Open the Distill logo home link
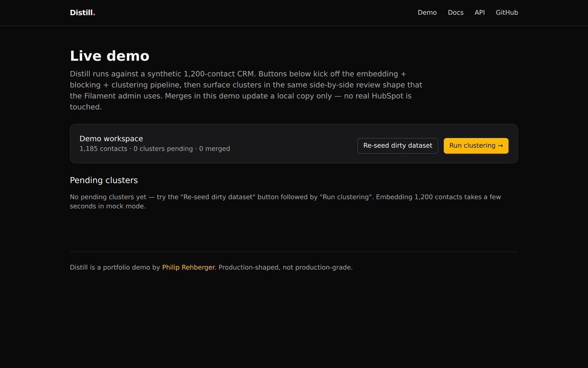This screenshot has height=368, width=588. coord(82,12)
